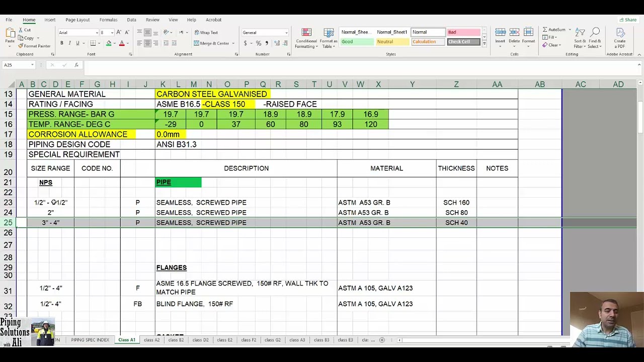The width and height of the screenshot is (644, 362).
Task: Open Find & Select
Action: pos(595,37)
